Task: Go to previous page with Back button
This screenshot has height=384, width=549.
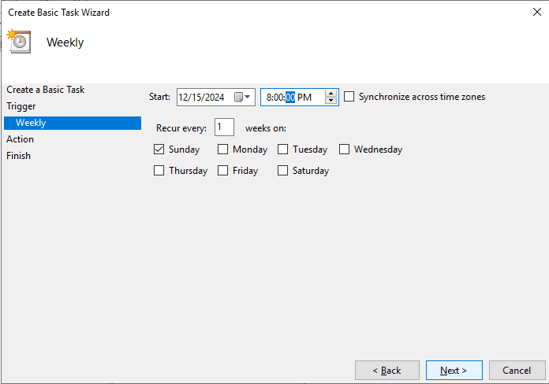Action: point(387,370)
